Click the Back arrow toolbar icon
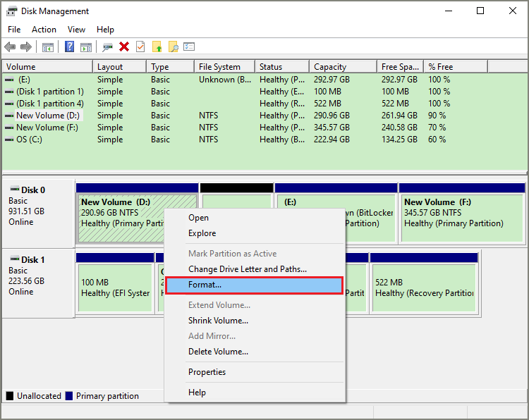The height and width of the screenshot is (420, 529). click(x=10, y=47)
